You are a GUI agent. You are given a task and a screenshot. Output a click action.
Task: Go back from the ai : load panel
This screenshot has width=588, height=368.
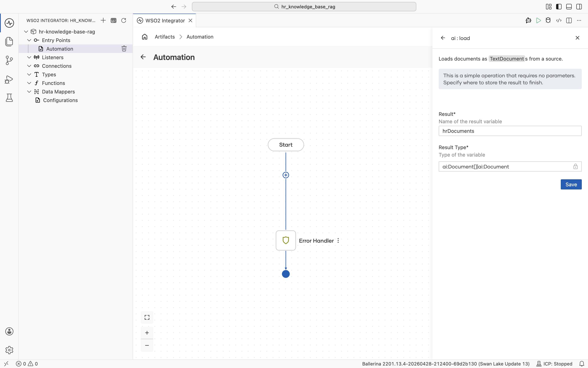[443, 38]
